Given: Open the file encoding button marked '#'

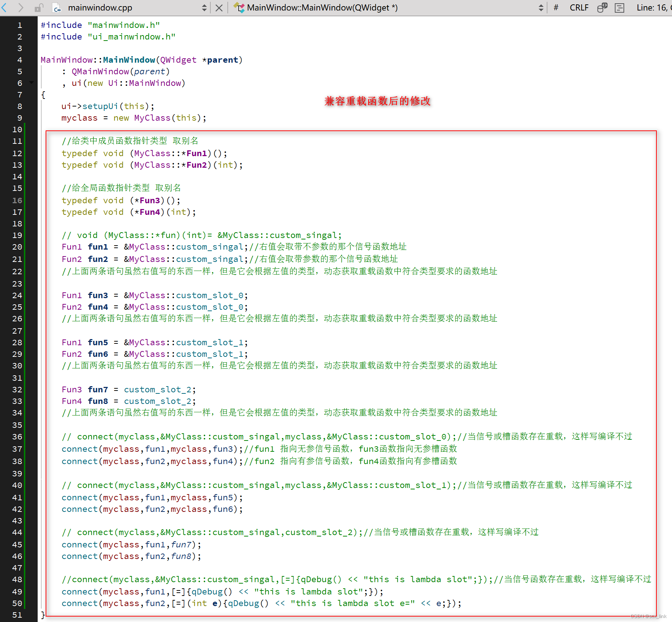Looking at the screenshot, I should 556,8.
